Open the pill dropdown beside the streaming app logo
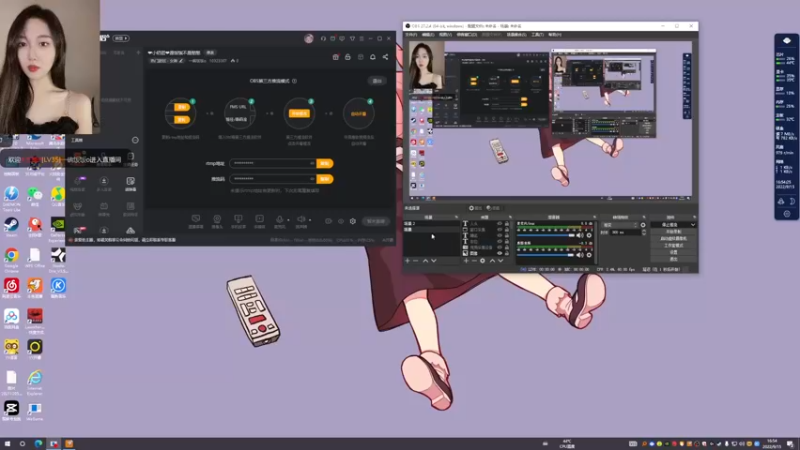800x450 pixels. click(121, 38)
